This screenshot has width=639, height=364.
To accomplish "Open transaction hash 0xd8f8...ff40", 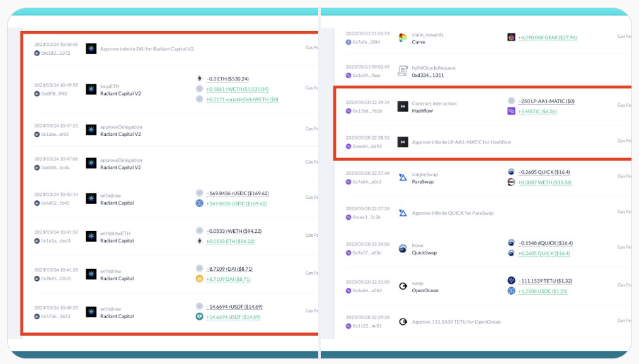I will tap(54, 94).
